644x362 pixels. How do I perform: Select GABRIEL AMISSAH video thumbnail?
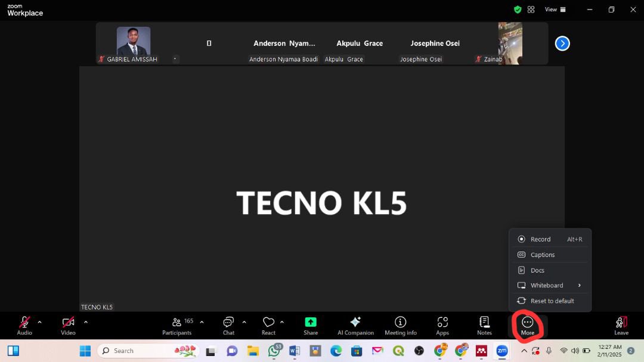point(134,43)
